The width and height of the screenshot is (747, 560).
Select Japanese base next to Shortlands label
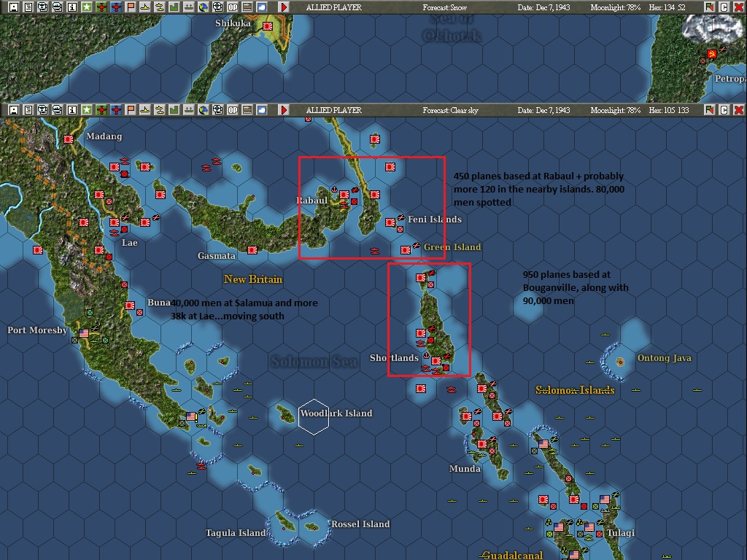[436, 360]
